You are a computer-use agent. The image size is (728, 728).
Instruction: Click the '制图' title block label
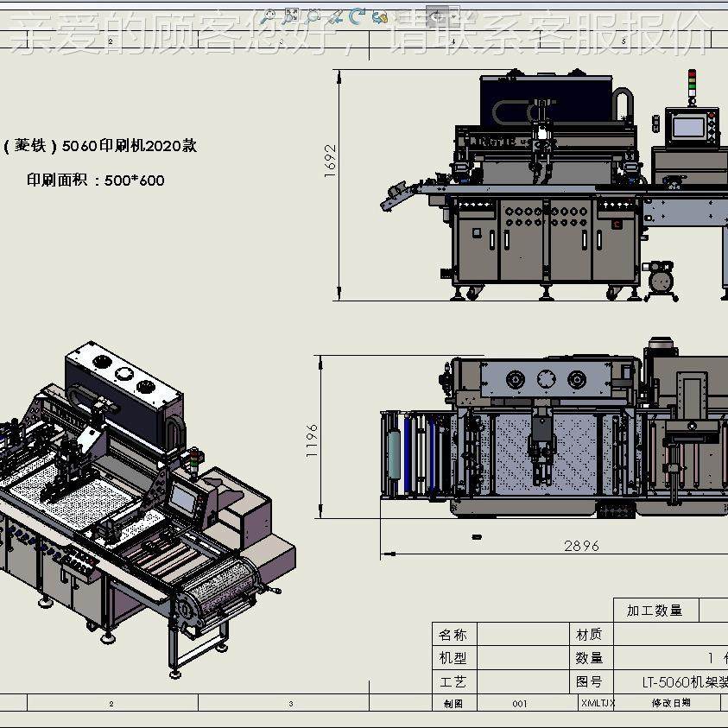[453, 704]
